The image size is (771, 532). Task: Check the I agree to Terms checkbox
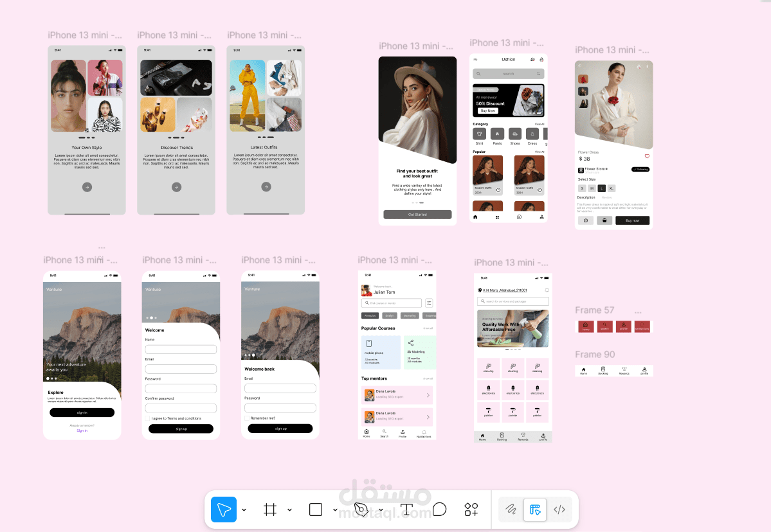pos(147,418)
